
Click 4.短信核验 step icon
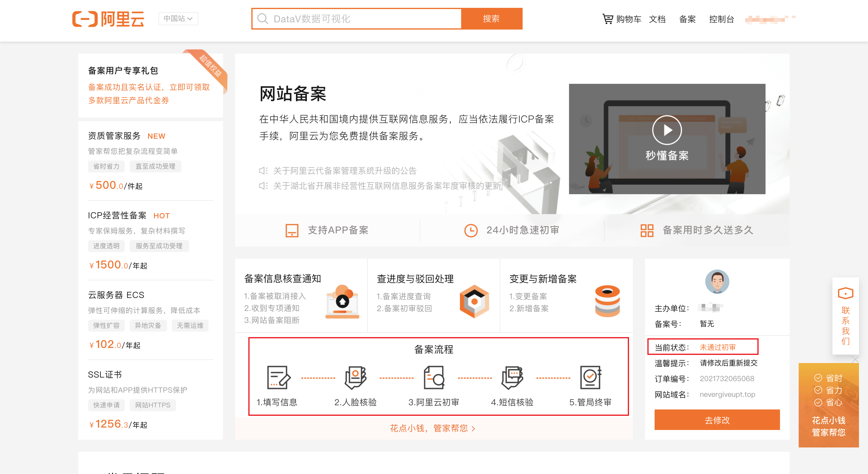(x=512, y=378)
